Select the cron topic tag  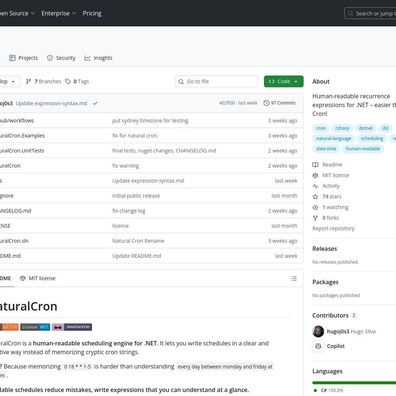pyautogui.click(x=321, y=128)
